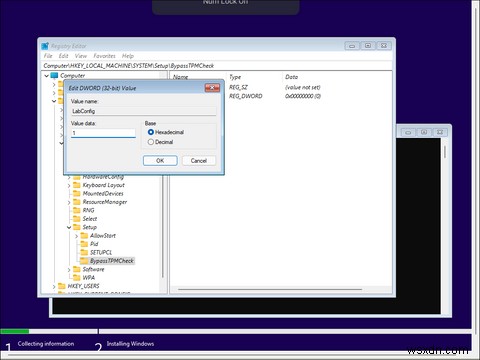Open the ResourceManager folder icon
The width and height of the screenshot is (480, 360).
[x=77, y=202]
